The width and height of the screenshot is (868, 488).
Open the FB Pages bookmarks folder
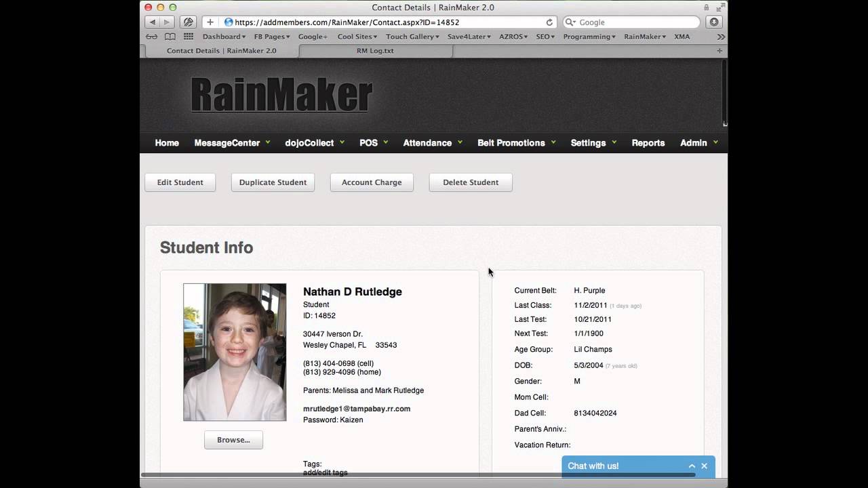pyautogui.click(x=272, y=37)
